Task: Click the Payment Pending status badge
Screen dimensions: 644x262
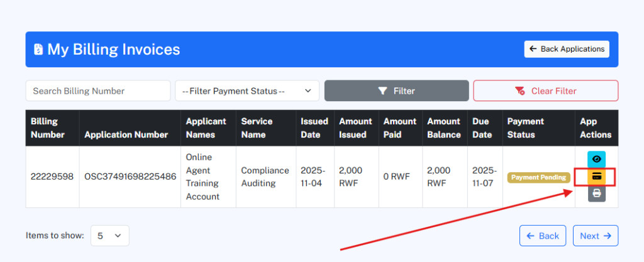Action: pos(538,177)
